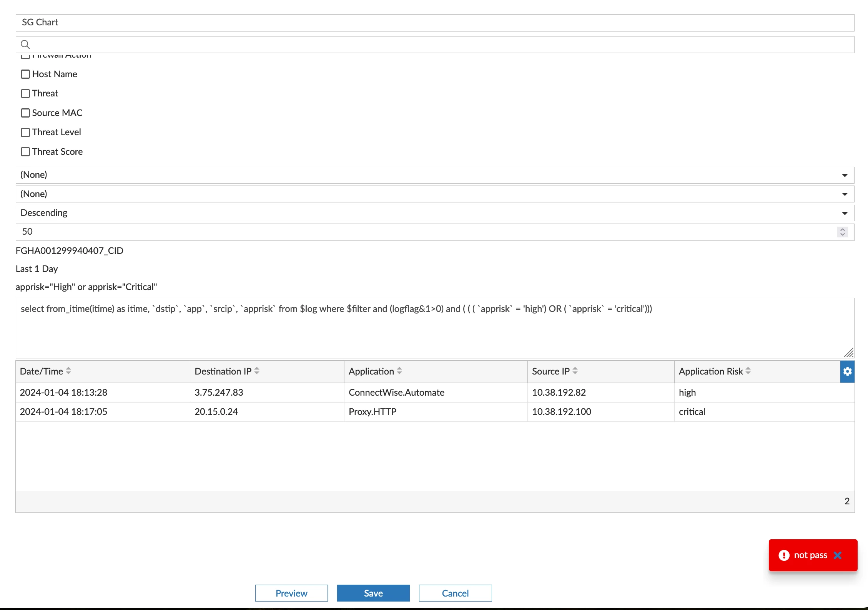This screenshot has height=610, width=868.
Task: Open the first (None) dropdown
Action: click(x=435, y=175)
